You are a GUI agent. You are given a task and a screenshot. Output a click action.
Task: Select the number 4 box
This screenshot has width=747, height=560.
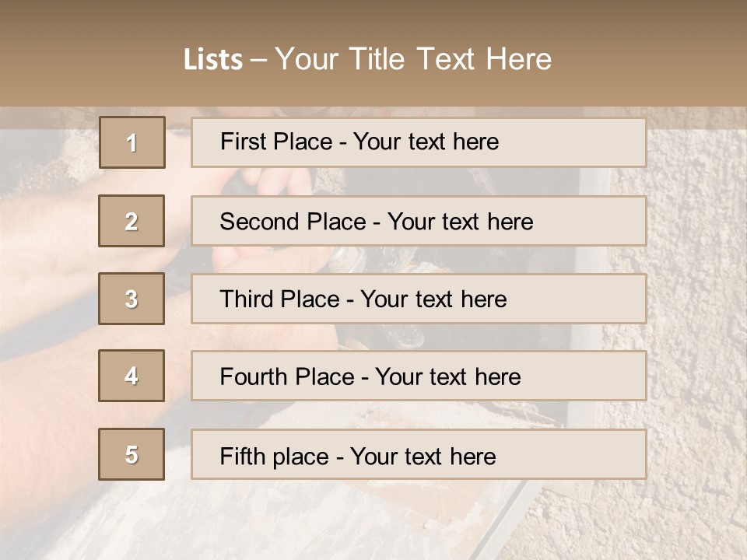[x=132, y=376]
